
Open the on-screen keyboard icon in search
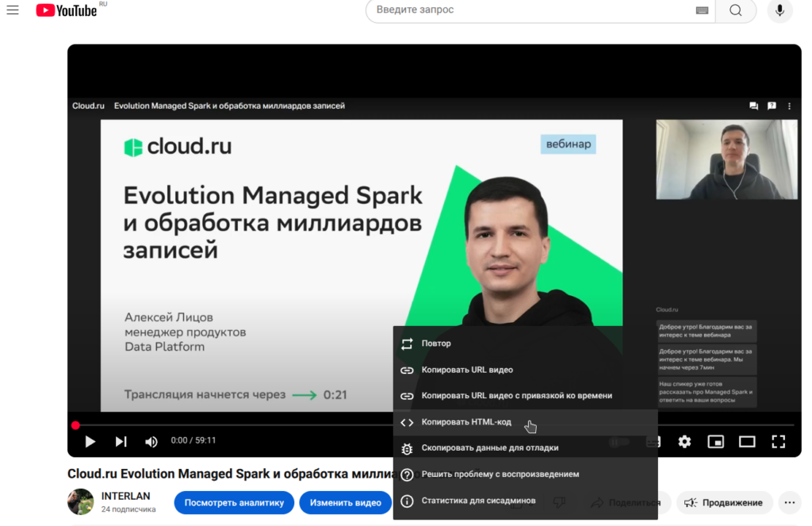[702, 10]
